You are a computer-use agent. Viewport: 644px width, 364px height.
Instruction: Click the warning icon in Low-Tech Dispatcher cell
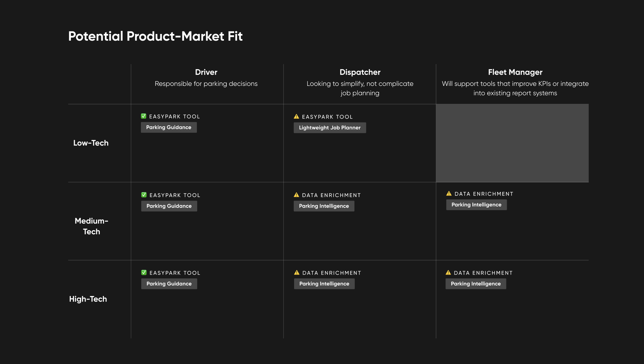296,117
